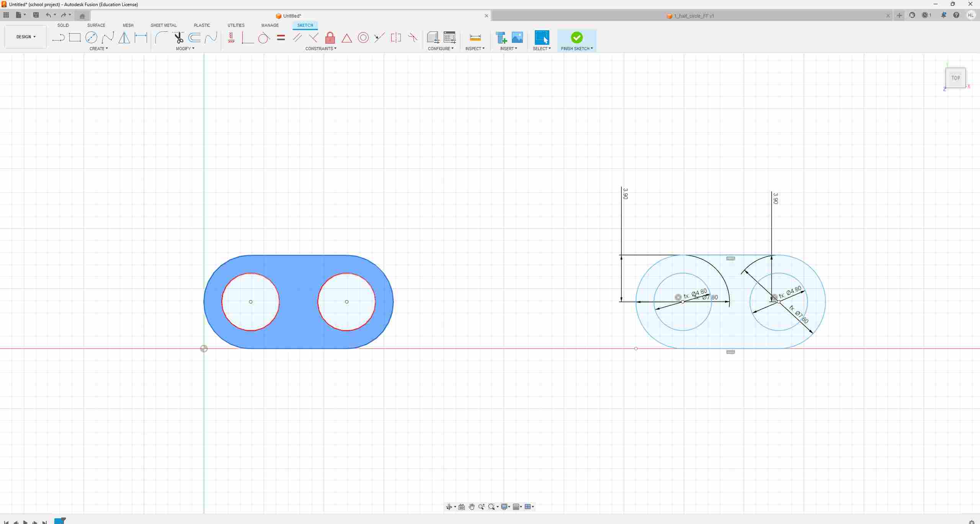Apply the Concentric constraint

(x=363, y=38)
